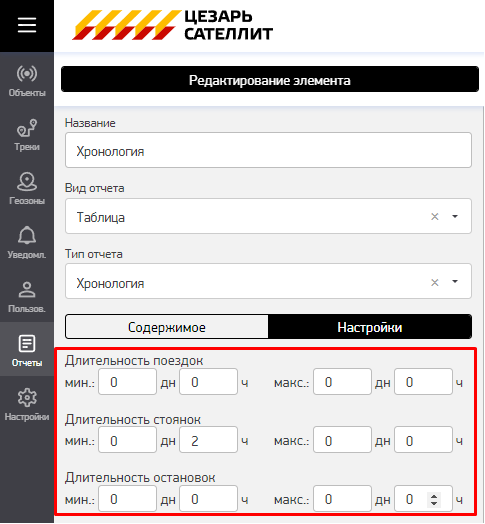
Task: Clear the Вид отчета selection
Action: (435, 217)
